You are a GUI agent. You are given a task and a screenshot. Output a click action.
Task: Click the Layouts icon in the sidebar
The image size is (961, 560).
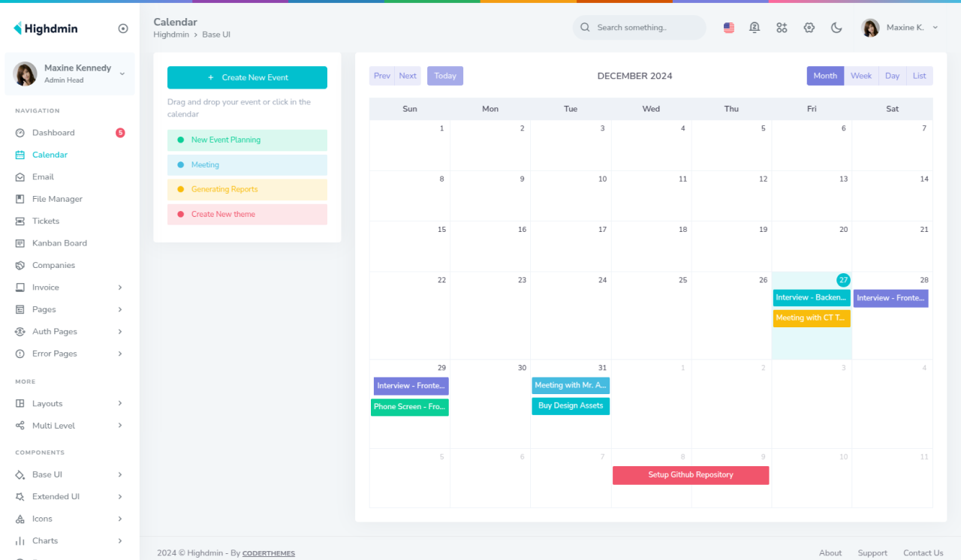(20, 404)
